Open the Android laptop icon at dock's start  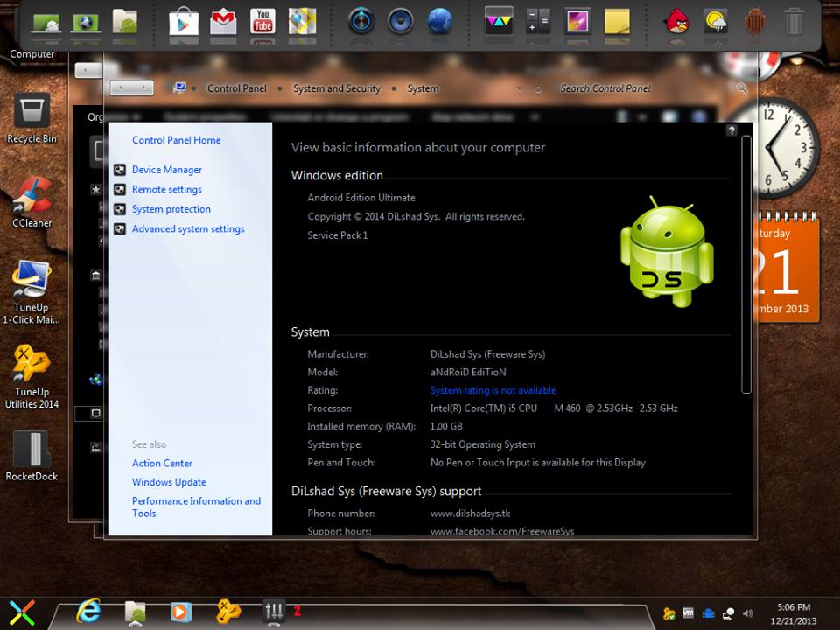pyautogui.click(x=46, y=23)
